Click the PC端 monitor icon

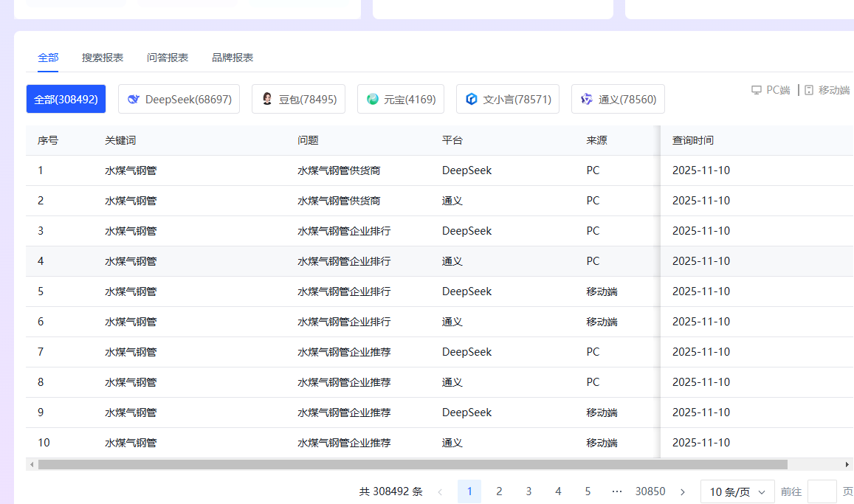coord(756,89)
